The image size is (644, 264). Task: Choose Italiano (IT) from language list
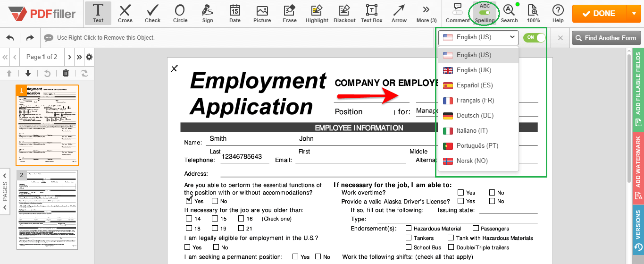coord(478,131)
